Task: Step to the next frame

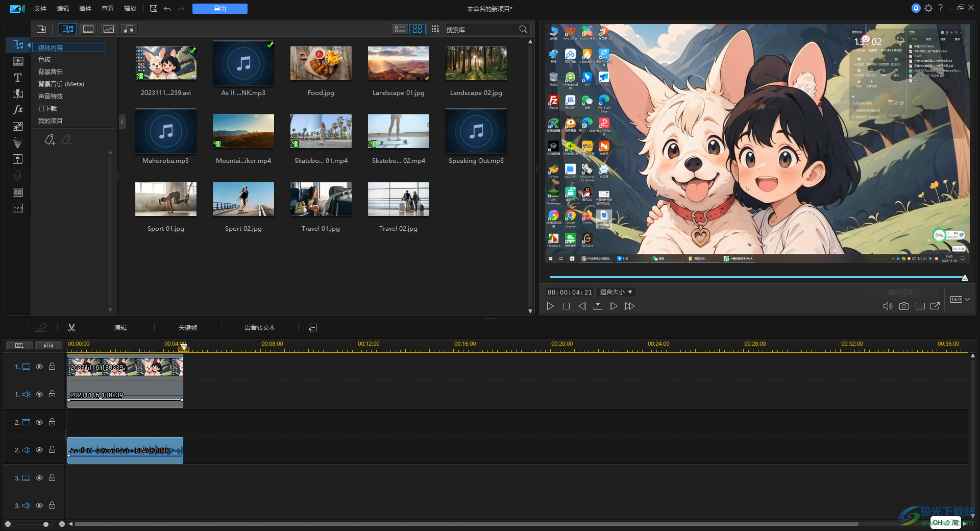Action: pos(614,306)
